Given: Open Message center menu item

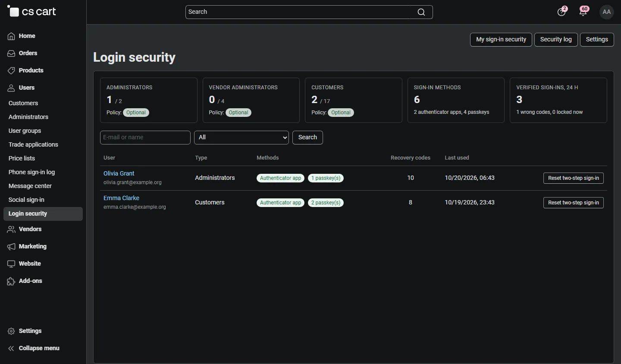Looking at the screenshot, I should coord(30,186).
